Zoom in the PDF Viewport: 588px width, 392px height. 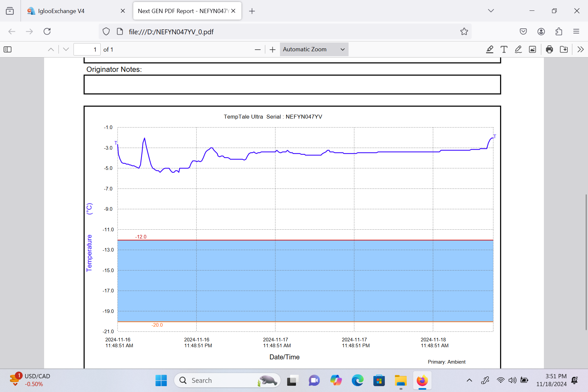click(272, 49)
